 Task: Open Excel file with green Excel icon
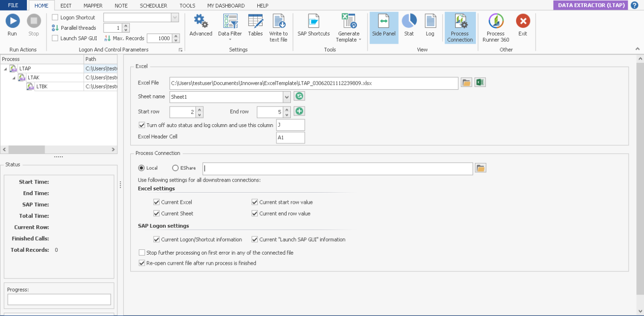point(480,82)
